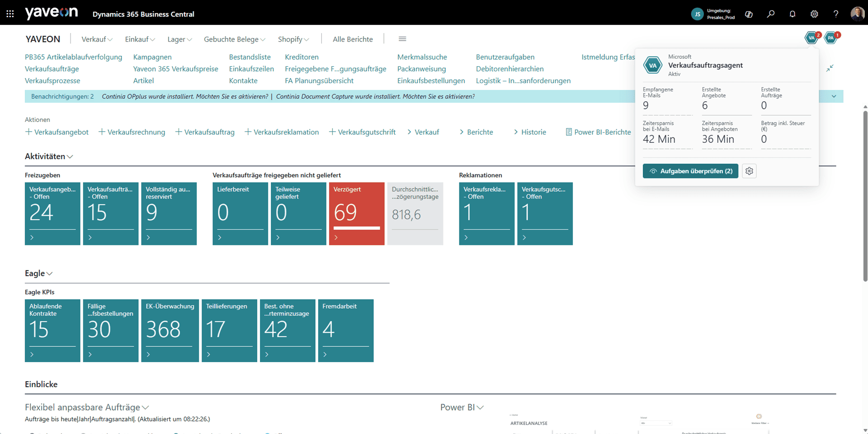
Task: Open the hamburger more-menu icon
Action: (x=402, y=39)
